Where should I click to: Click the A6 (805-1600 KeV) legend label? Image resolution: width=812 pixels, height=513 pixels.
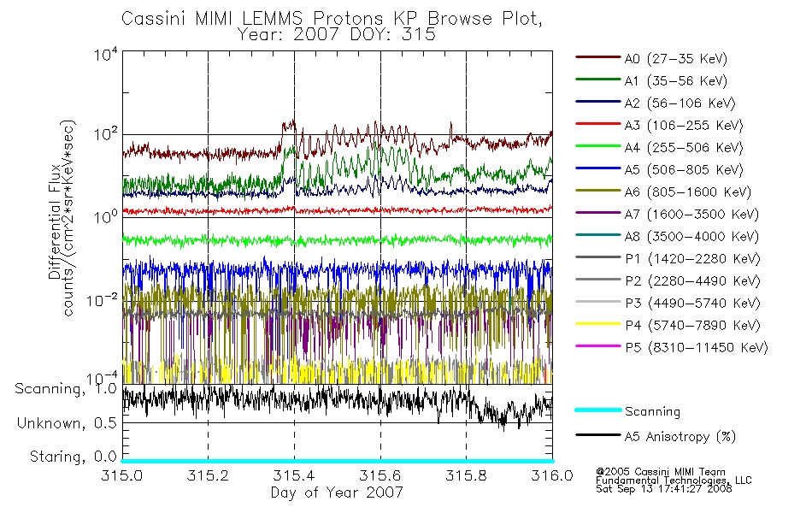(688, 192)
